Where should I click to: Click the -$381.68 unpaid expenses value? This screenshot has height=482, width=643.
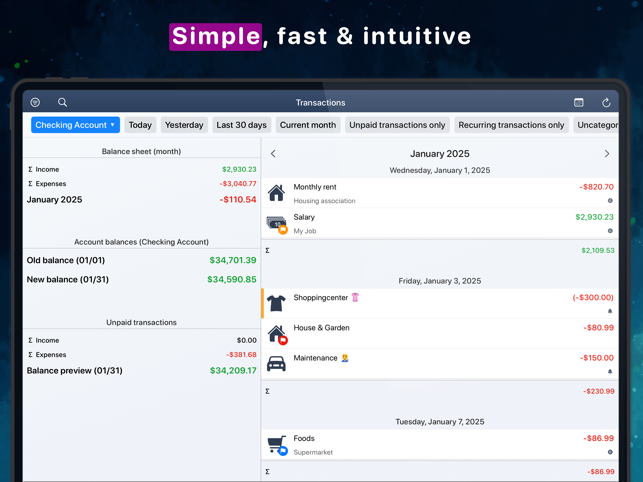pos(242,355)
